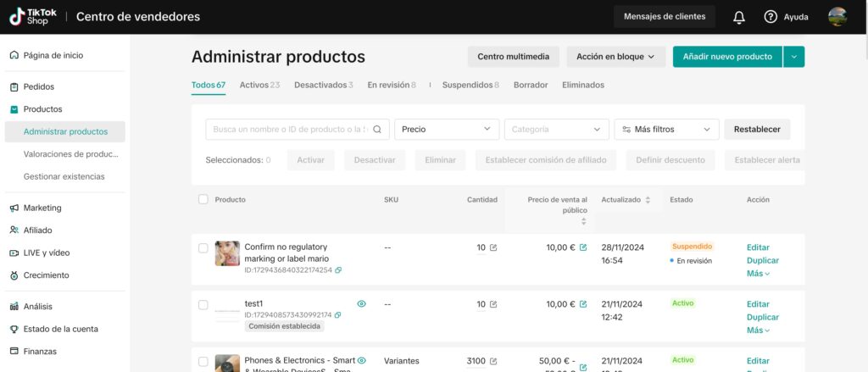Open Acción en bloque dropdown

[615, 57]
